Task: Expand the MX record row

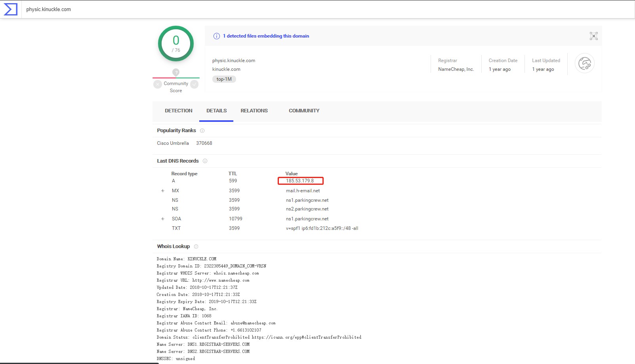Action: 162,191
